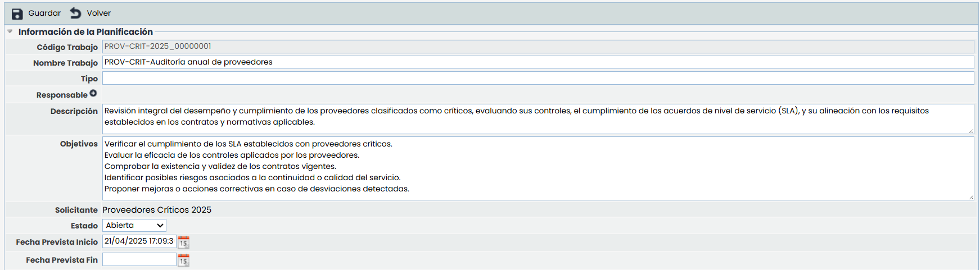This screenshot has height=270, width=980.
Task: Click the Fecha Prevista Inicio date field
Action: click(x=139, y=241)
